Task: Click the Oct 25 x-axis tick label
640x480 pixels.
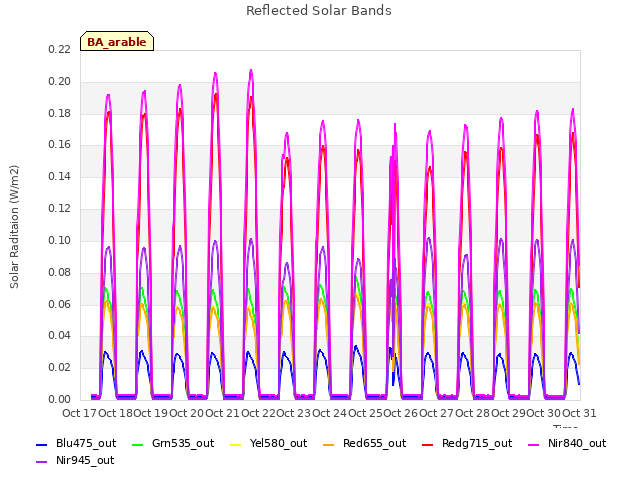Action: coord(365,413)
